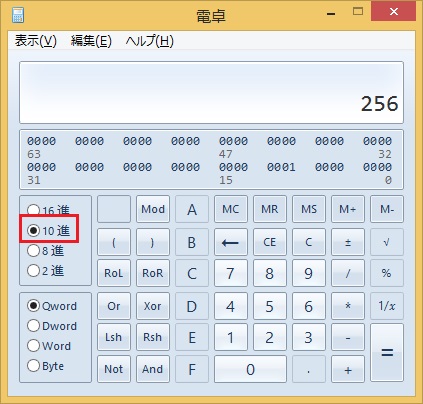This screenshot has height=404, width=423.
Task: Click the percent % key
Action: point(387,273)
